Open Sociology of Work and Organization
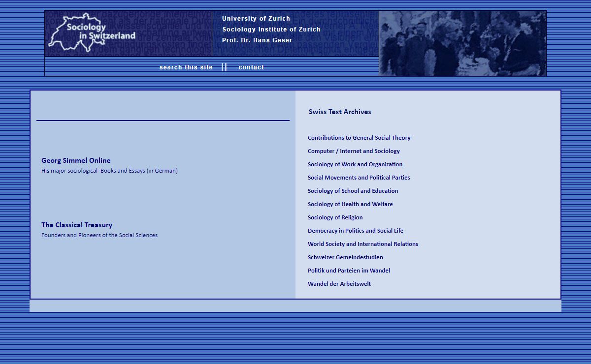 click(x=355, y=164)
